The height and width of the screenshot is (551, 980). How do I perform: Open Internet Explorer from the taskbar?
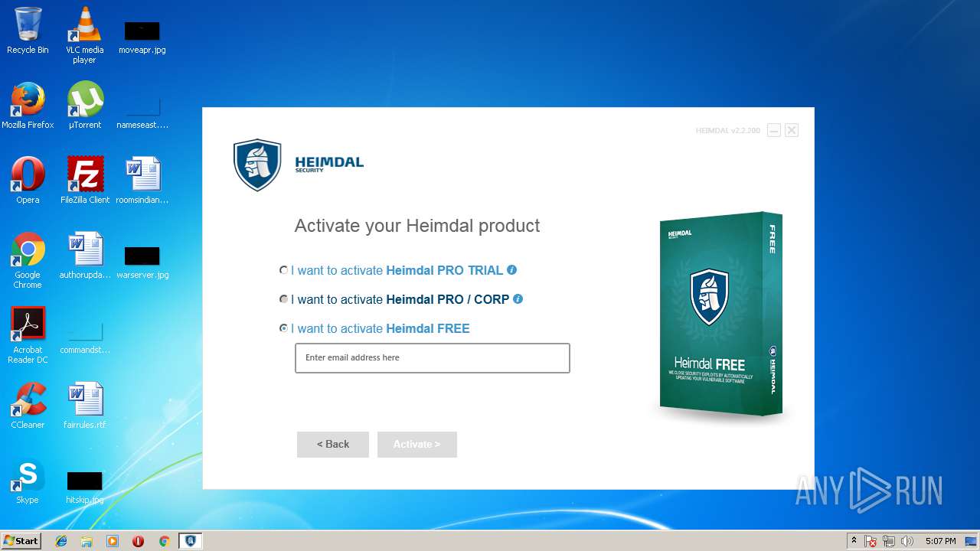tap(61, 541)
